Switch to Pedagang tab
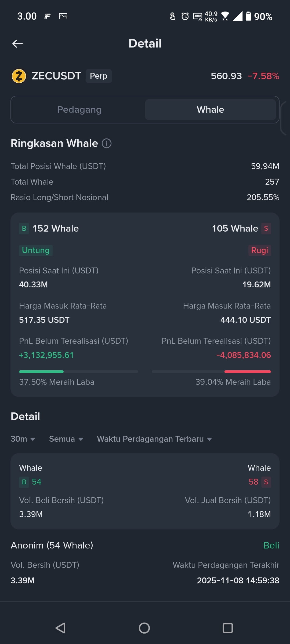Screen dimensions: 290x644 (79, 109)
